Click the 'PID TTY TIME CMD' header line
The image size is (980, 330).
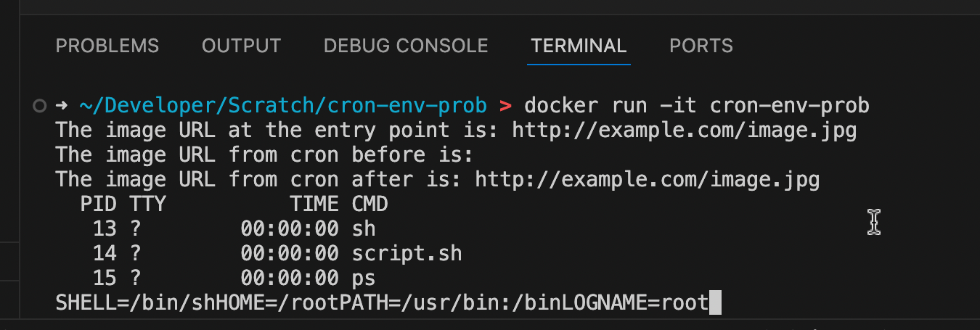[234, 205]
